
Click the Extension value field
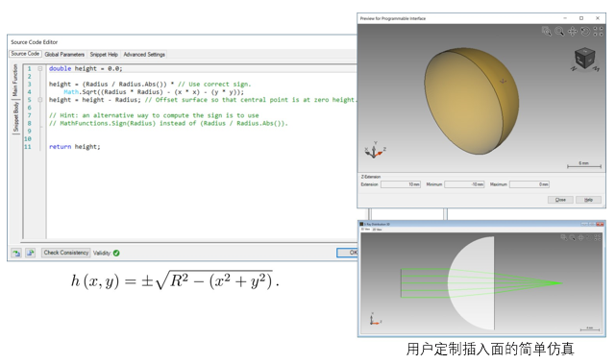(401, 184)
